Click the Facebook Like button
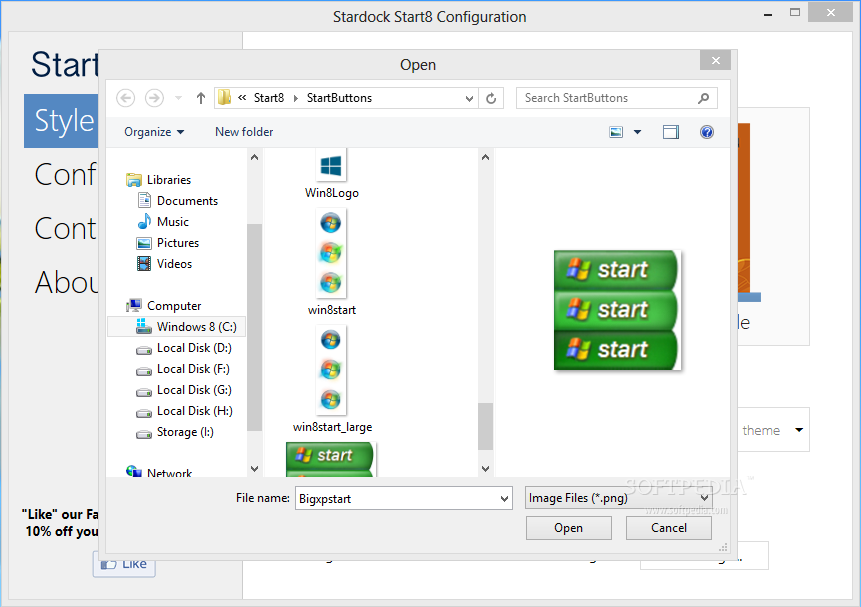 123,563
